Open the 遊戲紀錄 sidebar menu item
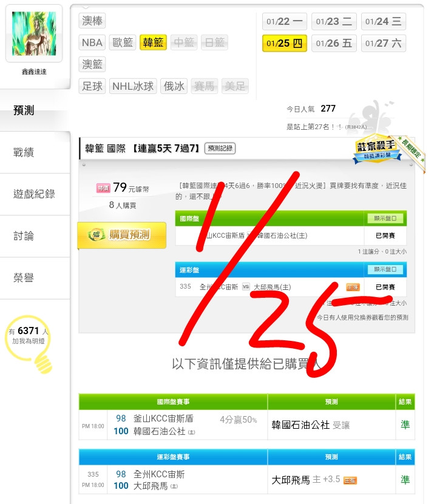This screenshot has width=437, height=504. tap(35, 194)
